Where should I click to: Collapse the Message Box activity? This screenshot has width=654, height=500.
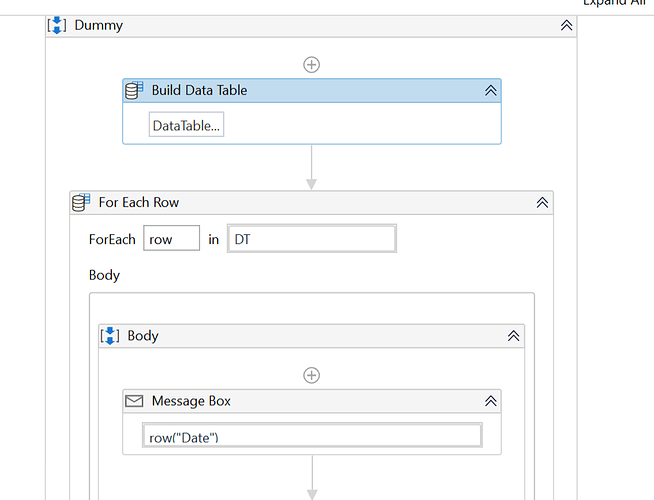tap(491, 401)
